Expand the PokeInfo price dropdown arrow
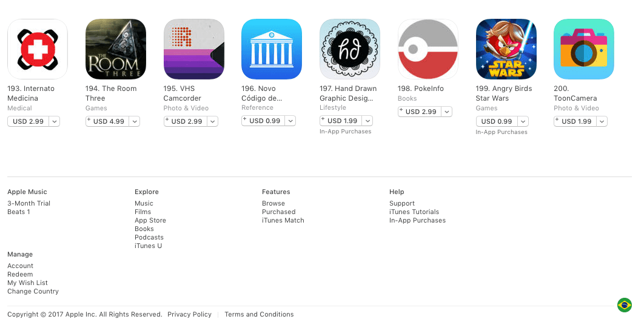The height and width of the screenshot is (319, 644). point(447,112)
